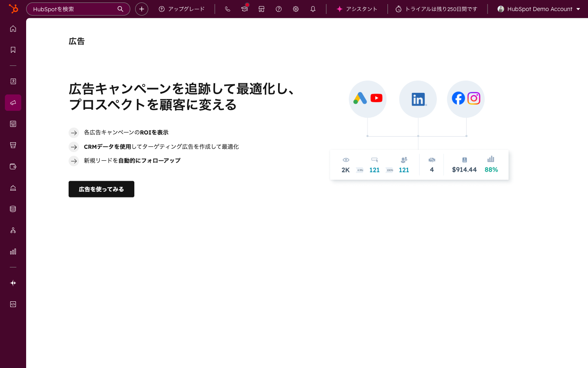Screen dimensions: 588x368
Task: Click the 88% value in illustration
Action: pyautogui.click(x=491, y=170)
